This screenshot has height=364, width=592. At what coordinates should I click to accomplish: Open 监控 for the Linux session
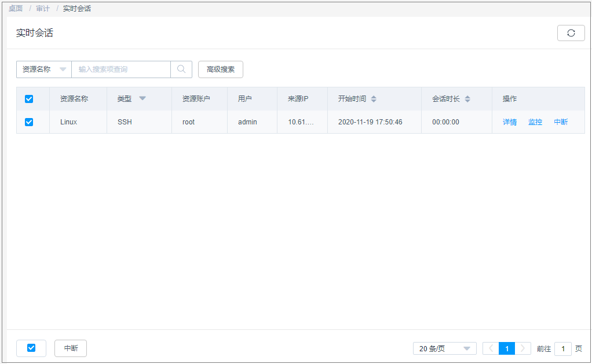(535, 122)
